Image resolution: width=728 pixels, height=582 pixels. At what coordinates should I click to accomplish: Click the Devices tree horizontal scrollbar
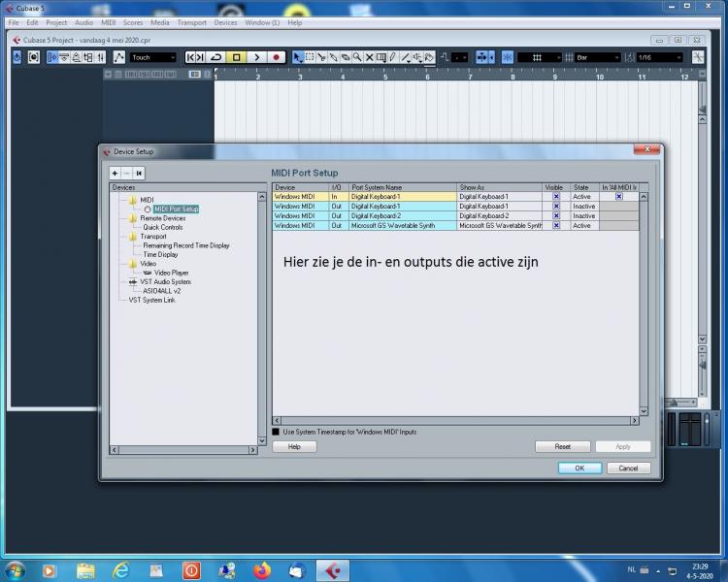[183, 450]
